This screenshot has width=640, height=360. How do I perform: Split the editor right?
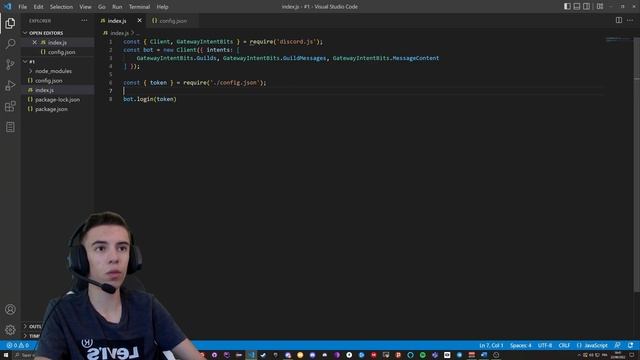point(619,20)
